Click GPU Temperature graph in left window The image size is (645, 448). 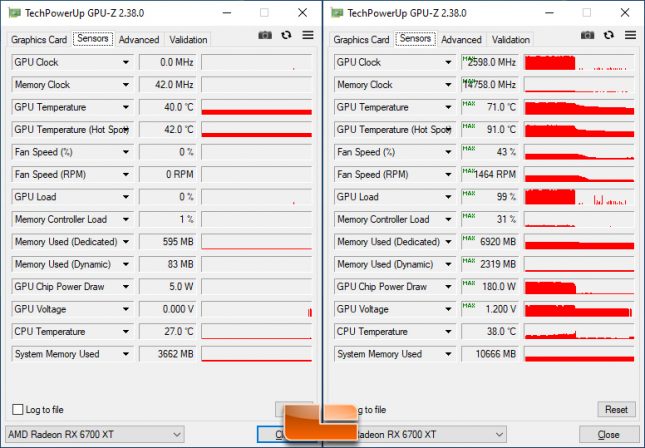[257, 107]
